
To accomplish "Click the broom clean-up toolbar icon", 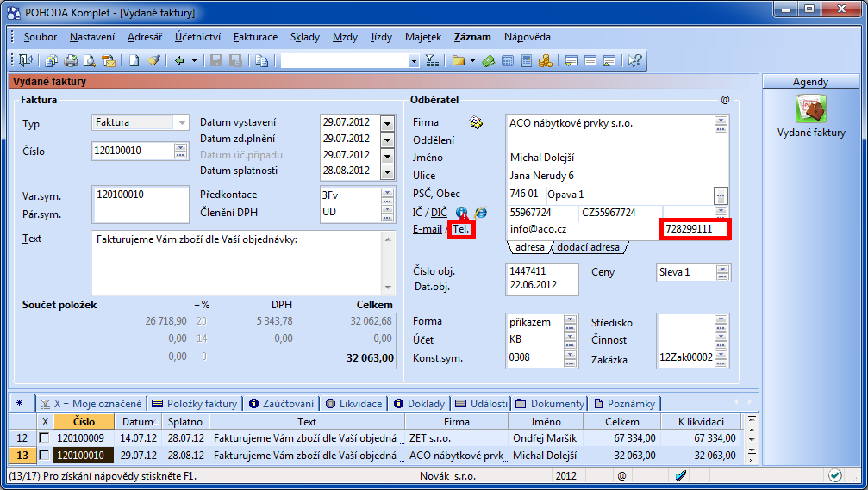I will (154, 60).
